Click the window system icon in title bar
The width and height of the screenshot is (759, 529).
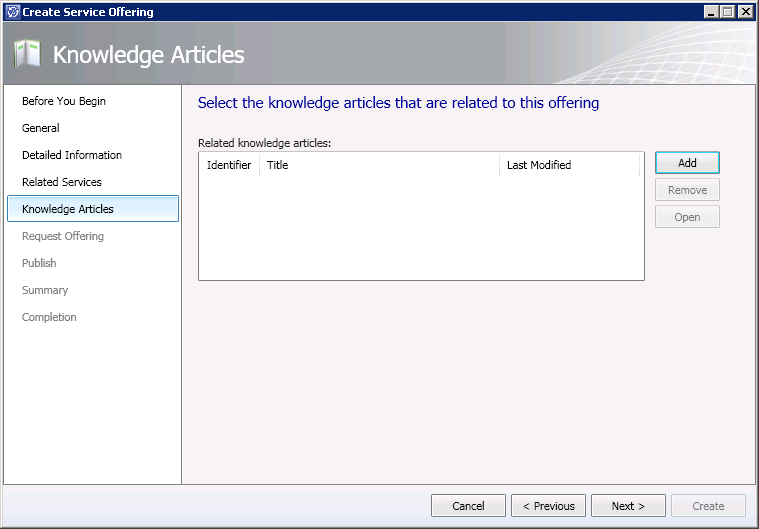coord(12,11)
